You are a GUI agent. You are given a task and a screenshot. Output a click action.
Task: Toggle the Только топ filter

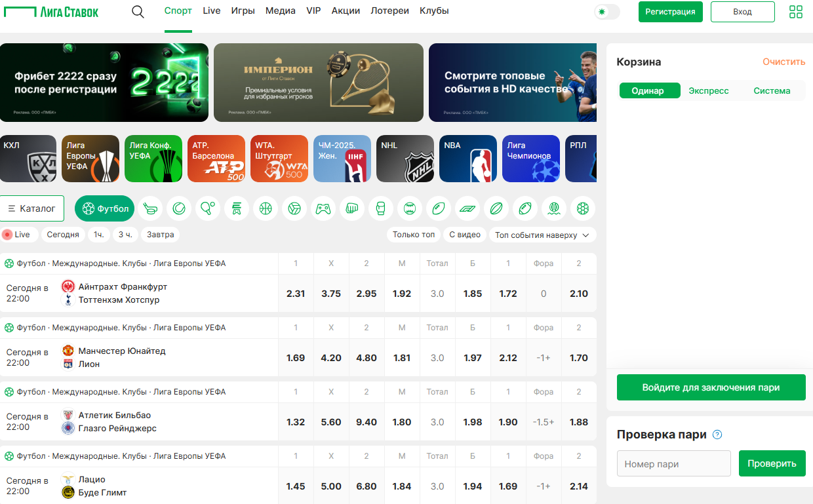(414, 235)
